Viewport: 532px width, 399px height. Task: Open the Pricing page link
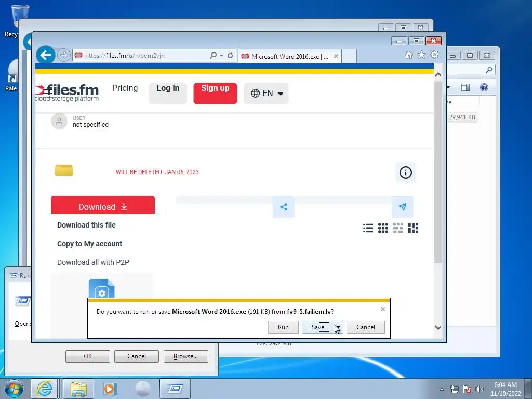[125, 88]
